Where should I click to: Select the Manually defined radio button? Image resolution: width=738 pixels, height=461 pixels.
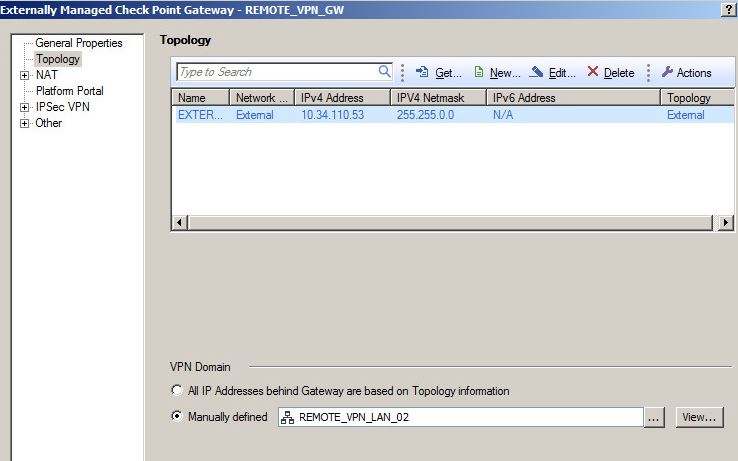pos(176,416)
